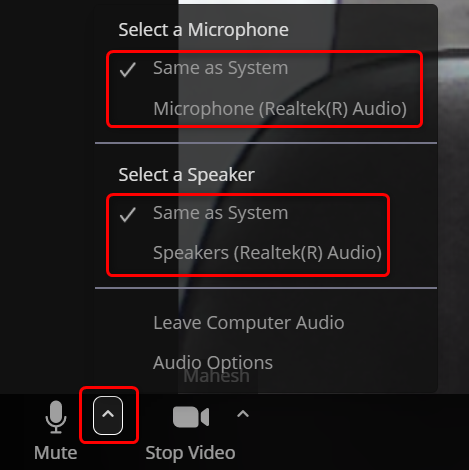Select Microphone (Realtek(R) Audio) input
Screen dimensions: 469x470
tap(280, 109)
